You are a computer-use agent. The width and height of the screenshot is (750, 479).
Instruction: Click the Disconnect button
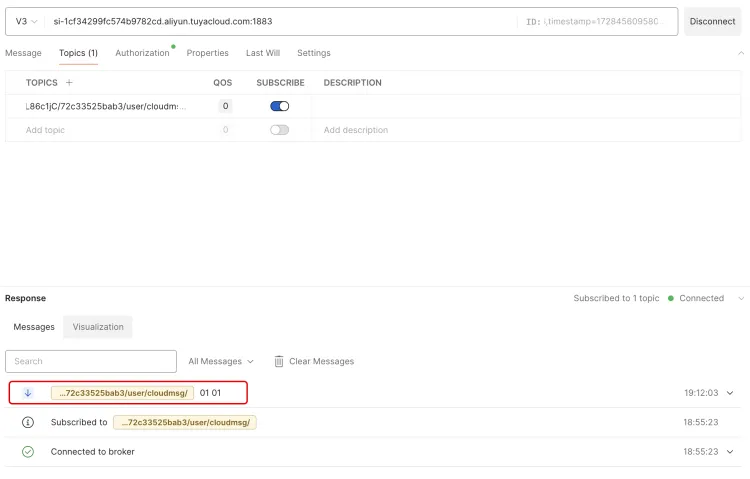coord(712,22)
